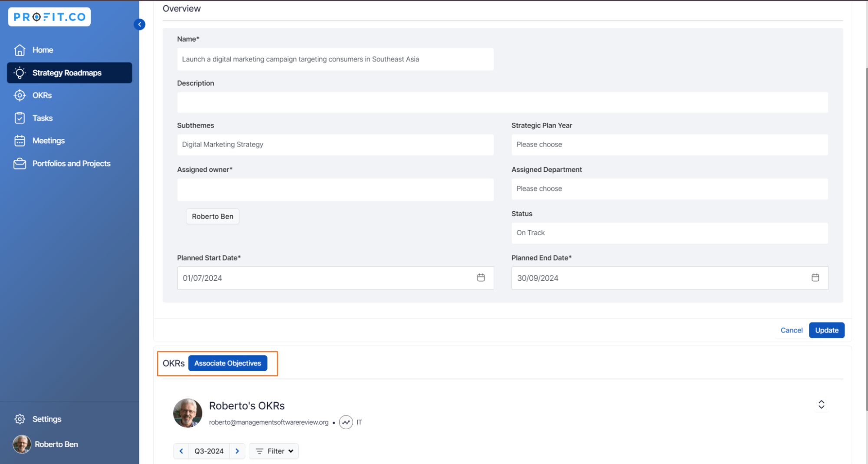This screenshot has height=464, width=868.
Task: Click the Update button
Action: click(x=826, y=330)
